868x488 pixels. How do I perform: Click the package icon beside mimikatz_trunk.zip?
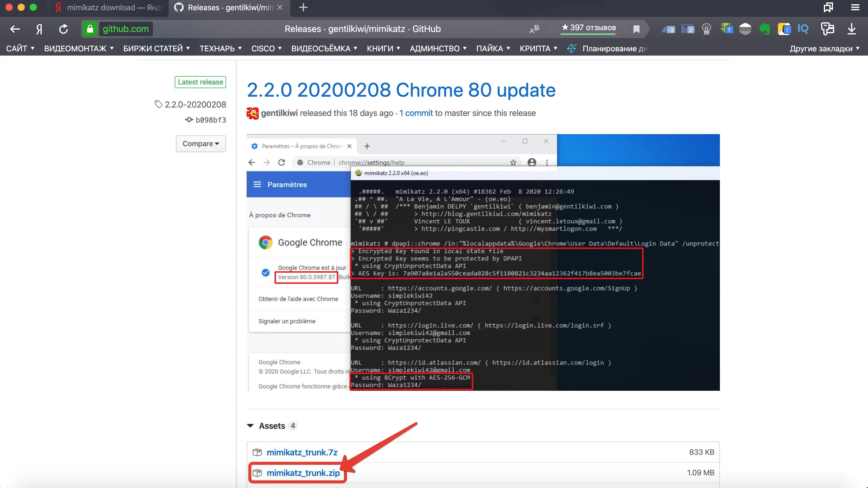pyautogui.click(x=257, y=473)
